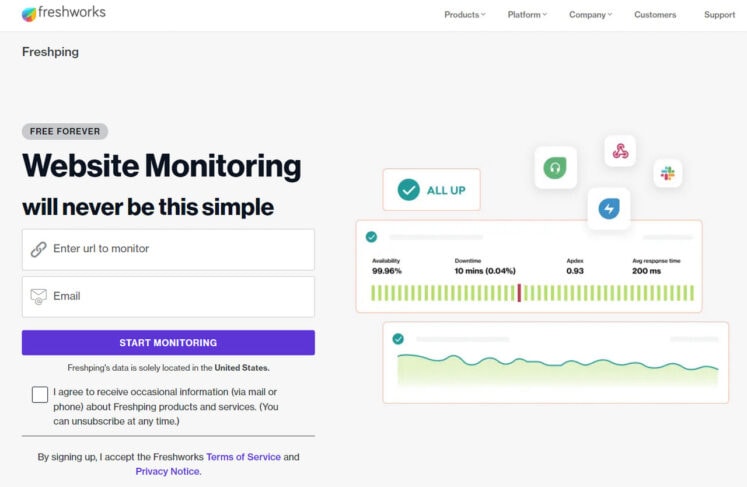Click the Freshworks logo
The height and width of the screenshot is (487, 747).
pos(63,14)
